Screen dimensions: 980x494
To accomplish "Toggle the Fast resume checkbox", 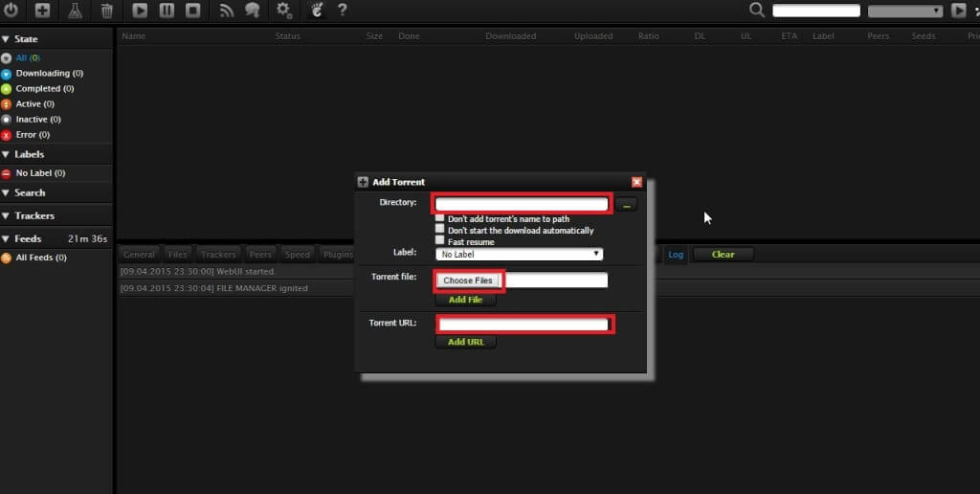I will tap(440, 241).
